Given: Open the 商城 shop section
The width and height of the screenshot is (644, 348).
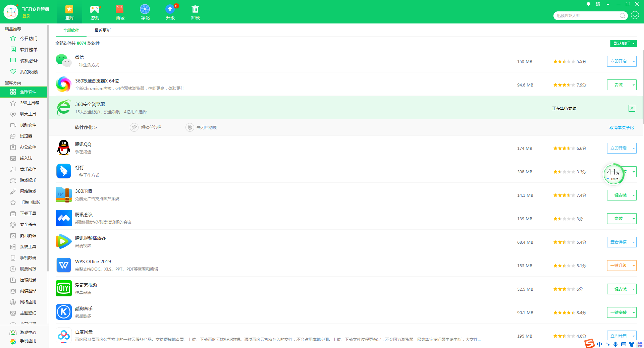Looking at the screenshot, I should click(x=120, y=12).
